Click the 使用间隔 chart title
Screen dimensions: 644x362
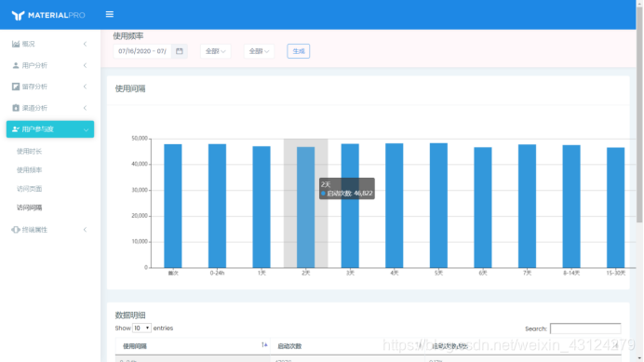tap(130, 88)
